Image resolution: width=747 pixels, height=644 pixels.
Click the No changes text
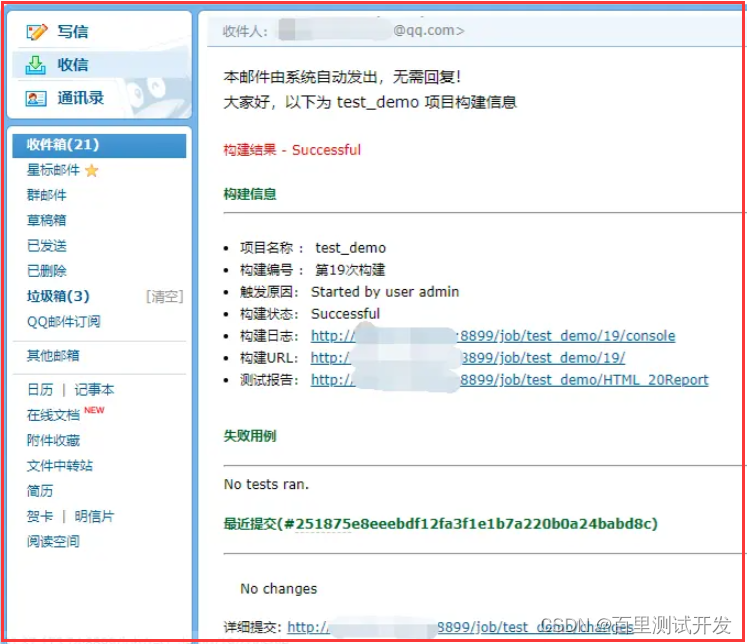(x=278, y=589)
